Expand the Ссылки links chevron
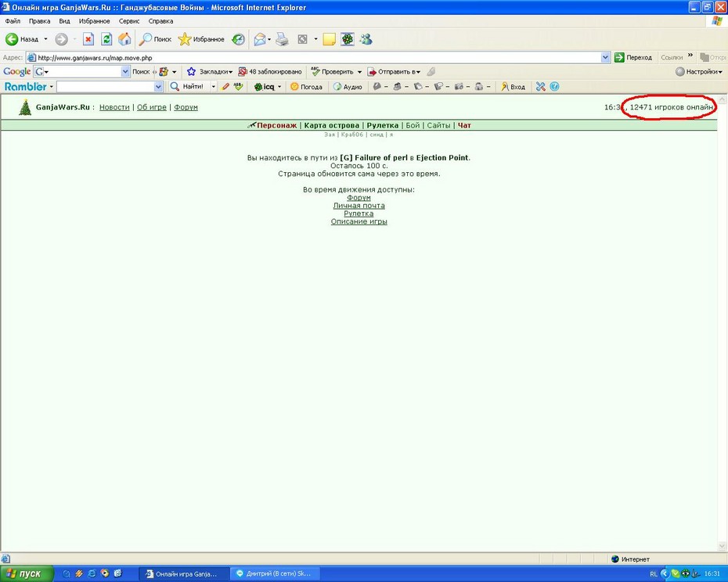Screen dimensions: 728x582 [x=690, y=56]
